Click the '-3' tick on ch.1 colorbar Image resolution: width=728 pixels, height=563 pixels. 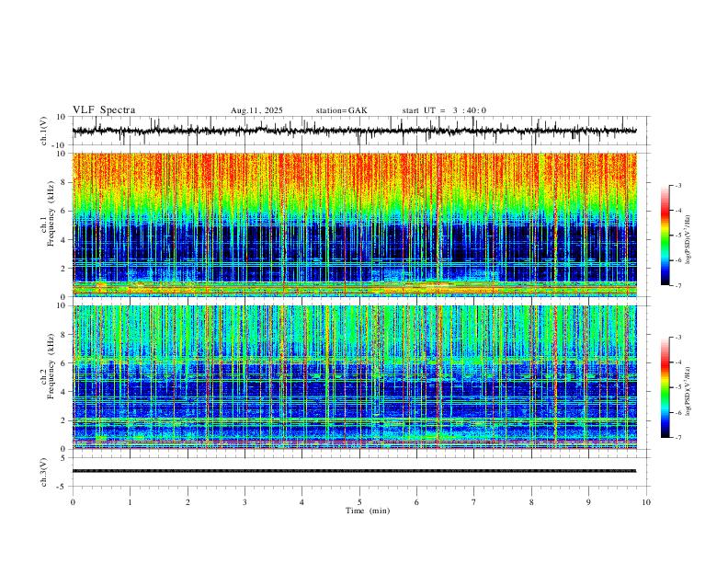(677, 185)
